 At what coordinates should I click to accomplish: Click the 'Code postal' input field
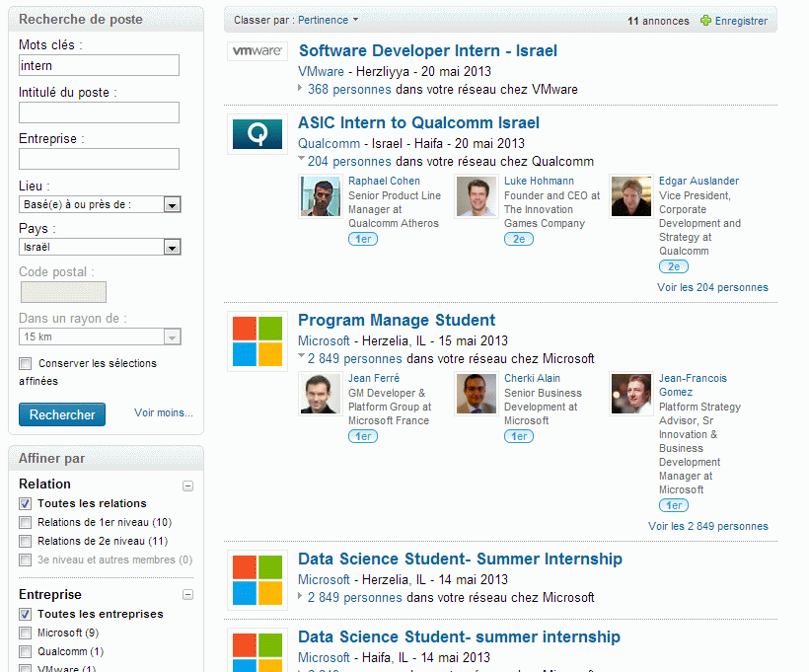coord(63,292)
